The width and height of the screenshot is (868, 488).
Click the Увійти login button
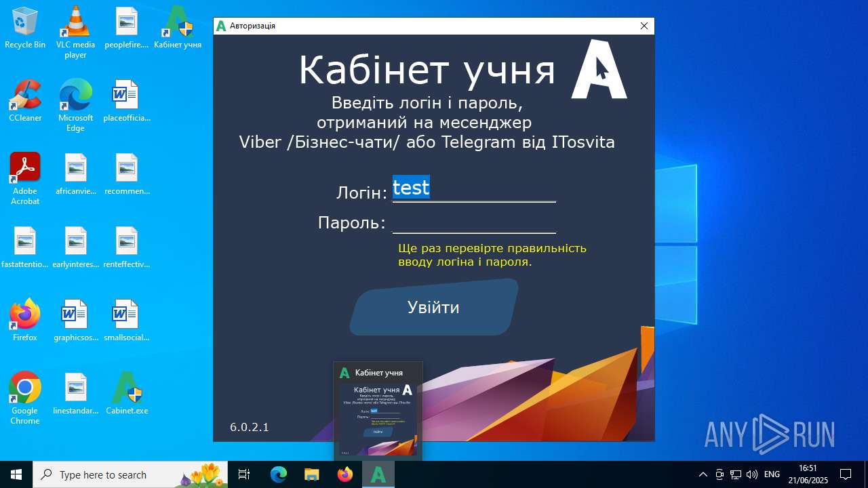coord(434,307)
